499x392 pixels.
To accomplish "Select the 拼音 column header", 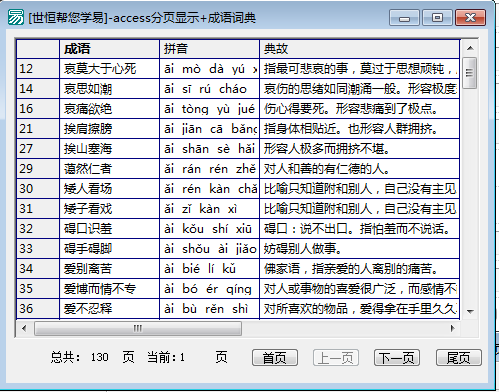I will (x=209, y=49).
